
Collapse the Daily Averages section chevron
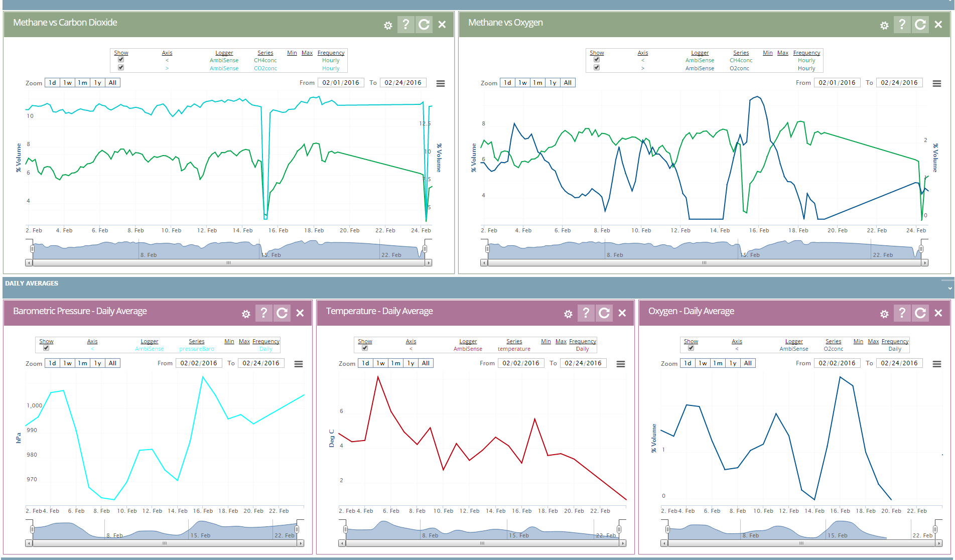(x=949, y=289)
